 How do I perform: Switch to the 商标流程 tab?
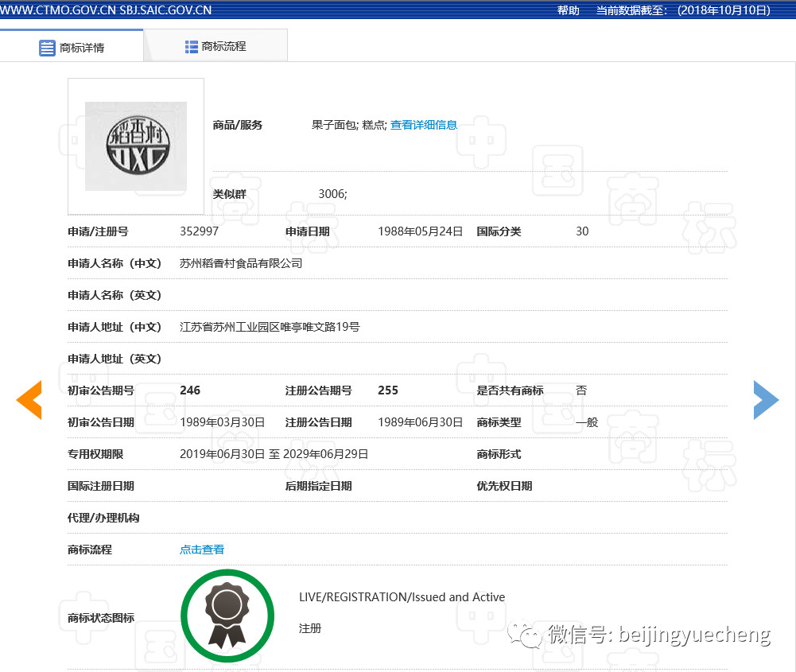[x=216, y=46]
